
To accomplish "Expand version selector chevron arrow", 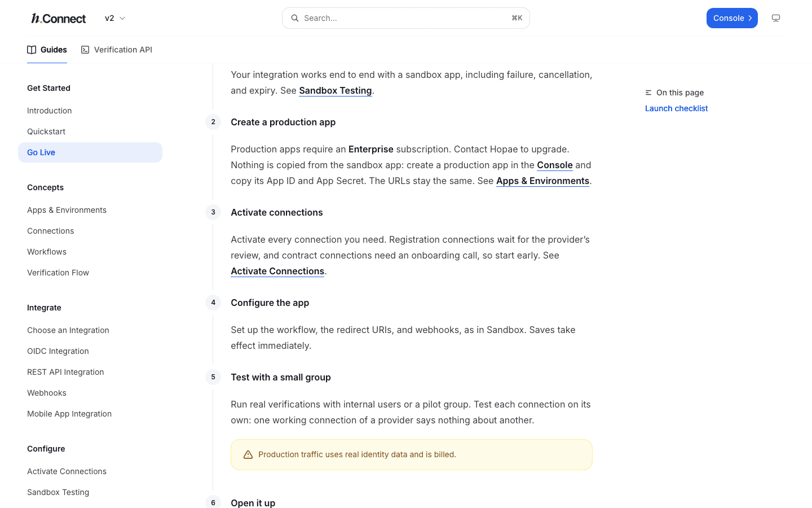I will click(x=122, y=18).
